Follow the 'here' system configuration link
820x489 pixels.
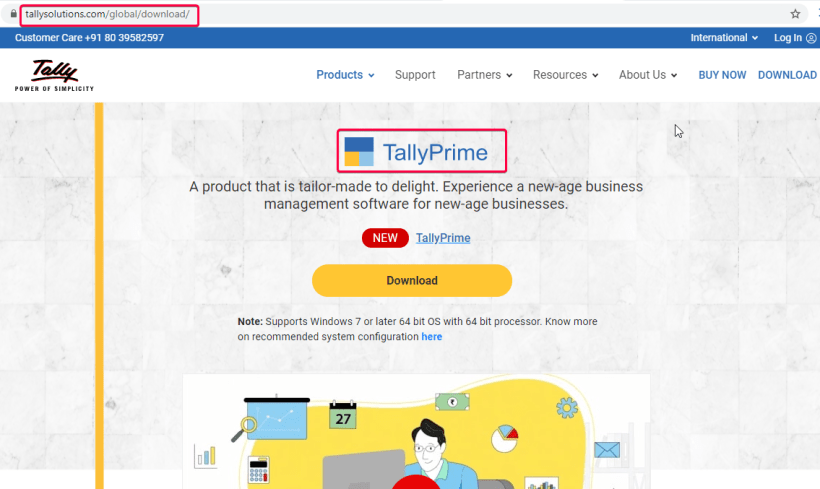tap(431, 337)
